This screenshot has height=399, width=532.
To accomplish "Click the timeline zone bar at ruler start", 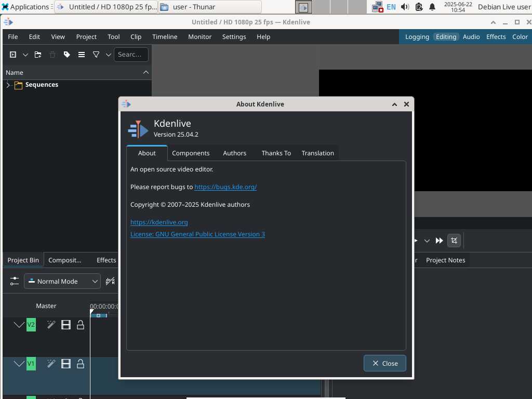I will tap(99, 315).
